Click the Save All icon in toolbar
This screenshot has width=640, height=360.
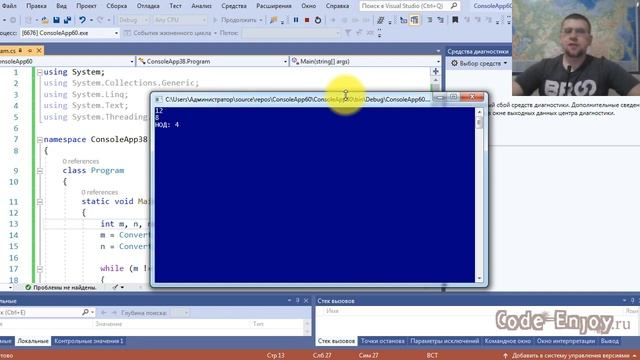pos(67,20)
